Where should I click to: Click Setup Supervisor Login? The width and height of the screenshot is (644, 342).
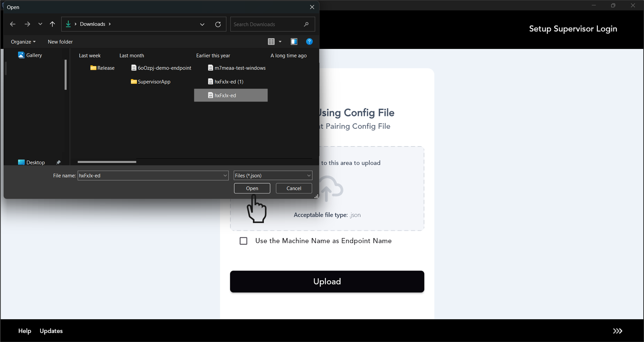(573, 29)
